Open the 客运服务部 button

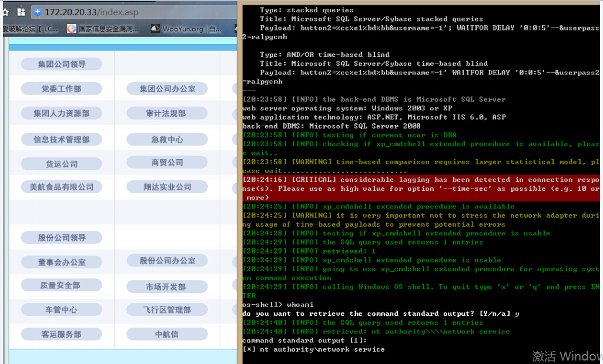(62, 335)
